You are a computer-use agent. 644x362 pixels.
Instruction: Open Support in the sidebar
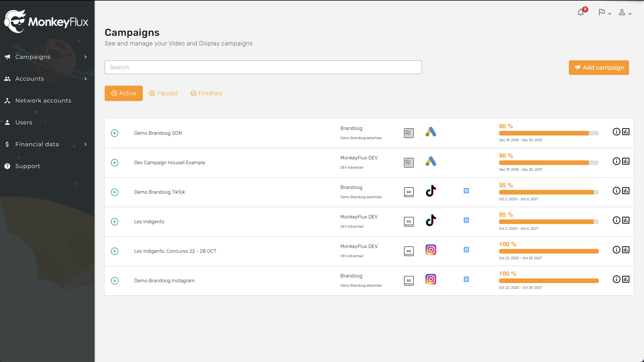pos(27,166)
